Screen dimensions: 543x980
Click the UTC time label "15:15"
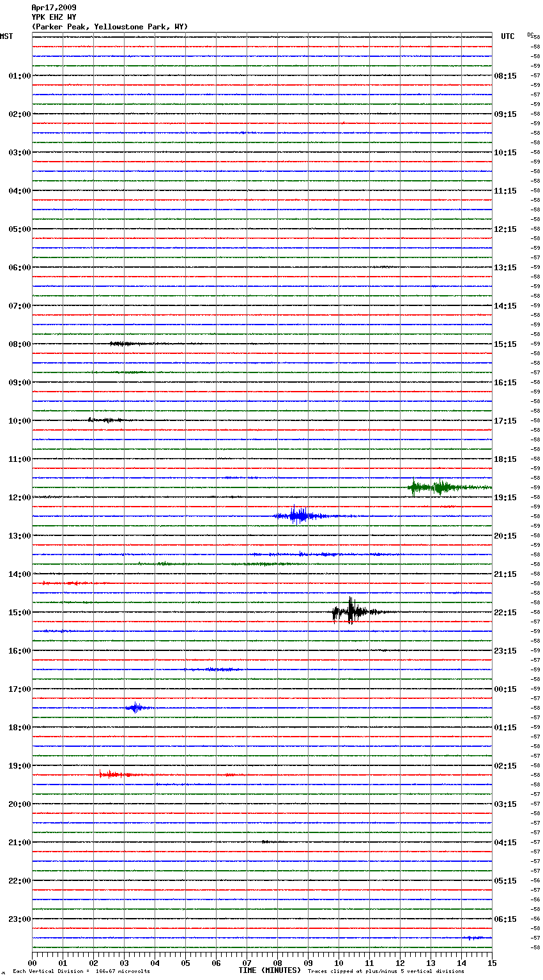[505, 344]
